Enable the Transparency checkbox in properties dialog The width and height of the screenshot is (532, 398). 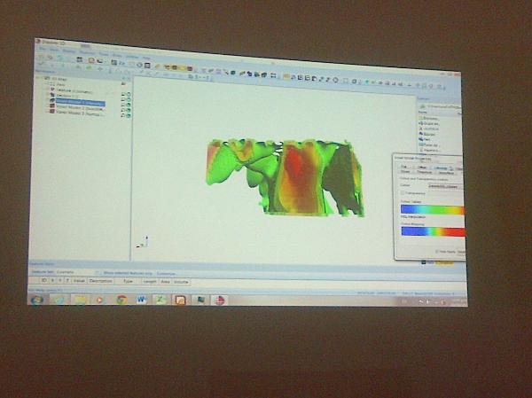point(403,193)
